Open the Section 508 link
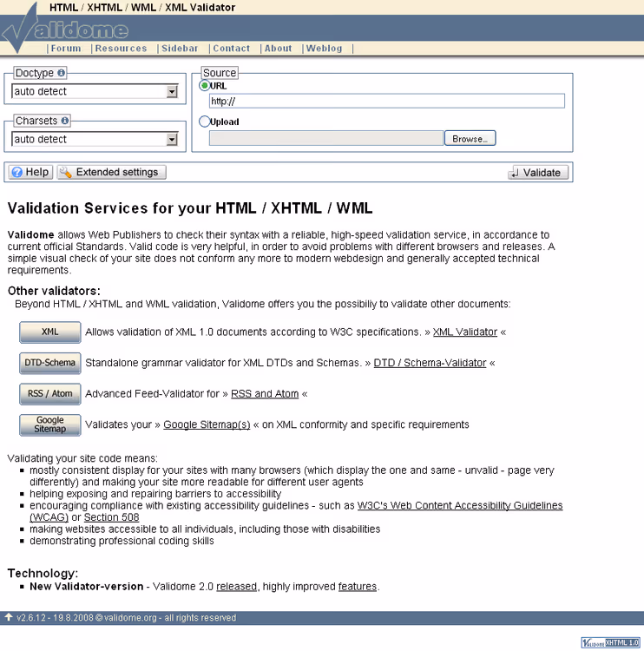The width and height of the screenshot is (644, 651). 111,517
